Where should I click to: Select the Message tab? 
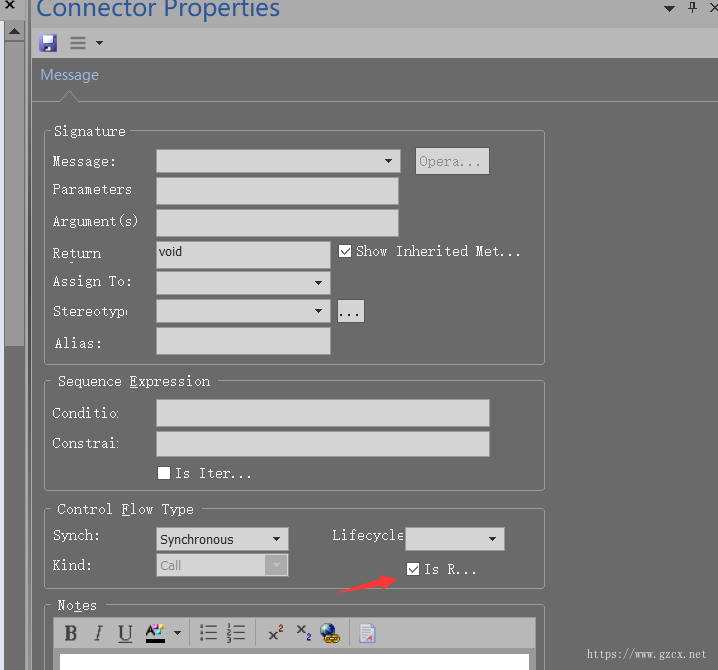coord(69,75)
